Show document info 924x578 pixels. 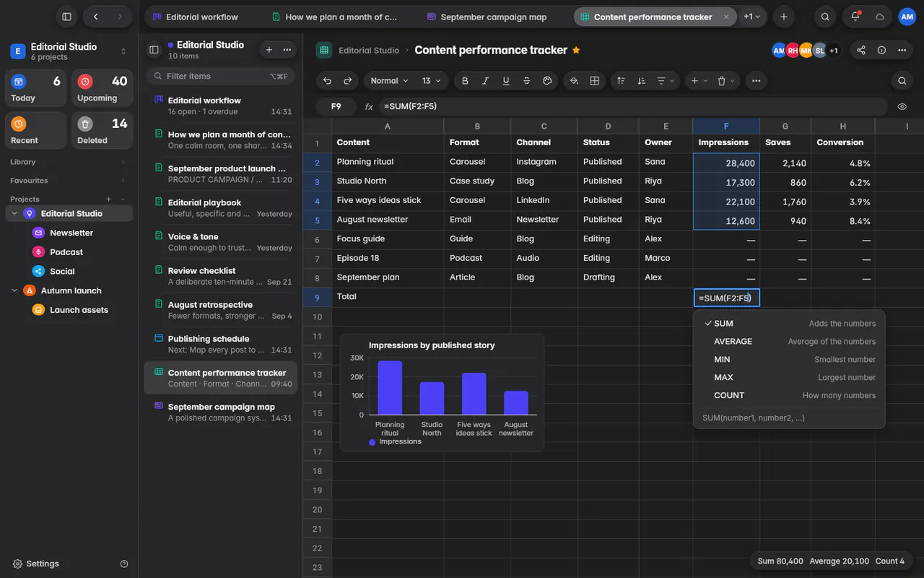tap(881, 50)
